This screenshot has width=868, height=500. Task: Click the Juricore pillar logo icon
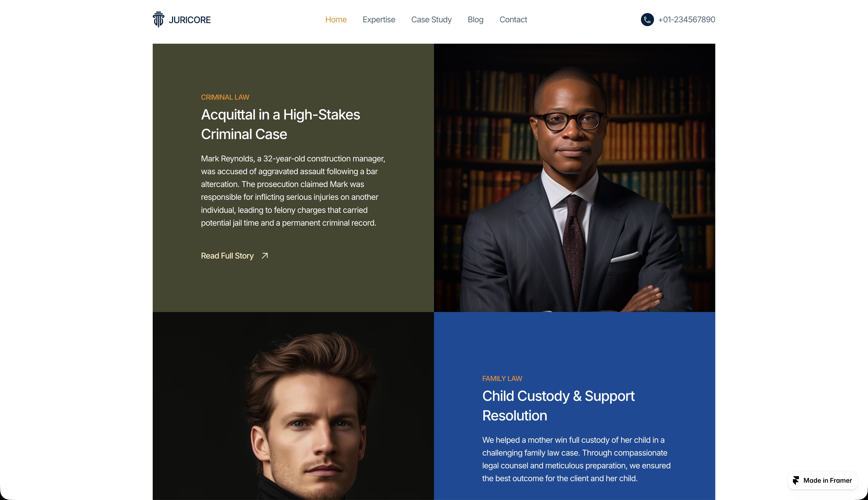[158, 19]
